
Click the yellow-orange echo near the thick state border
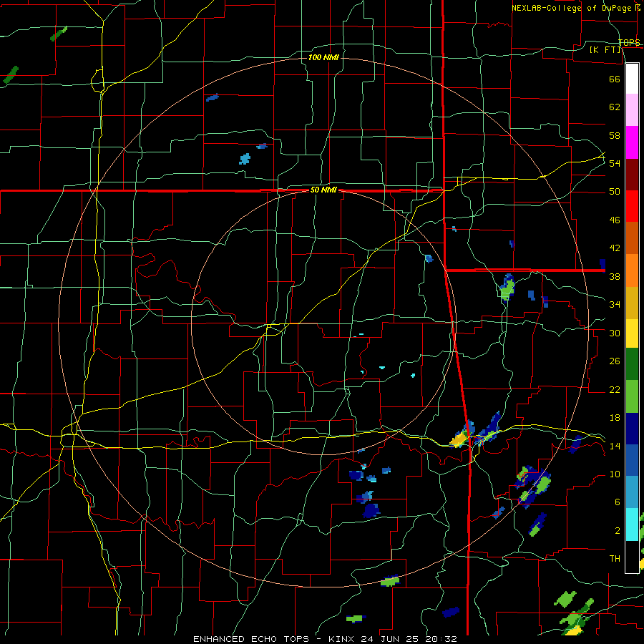click(x=459, y=440)
